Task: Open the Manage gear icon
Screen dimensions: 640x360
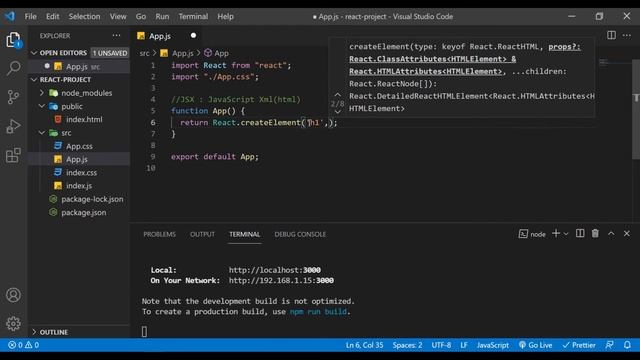Action: (13, 324)
